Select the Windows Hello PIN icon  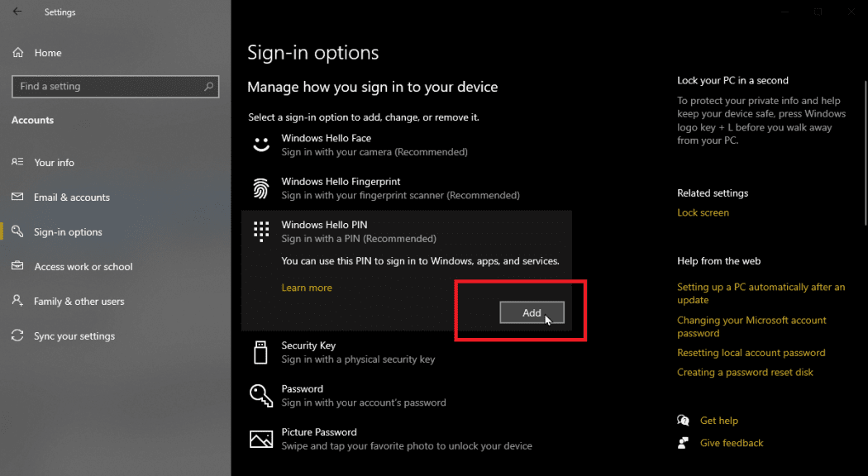pos(260,231)
